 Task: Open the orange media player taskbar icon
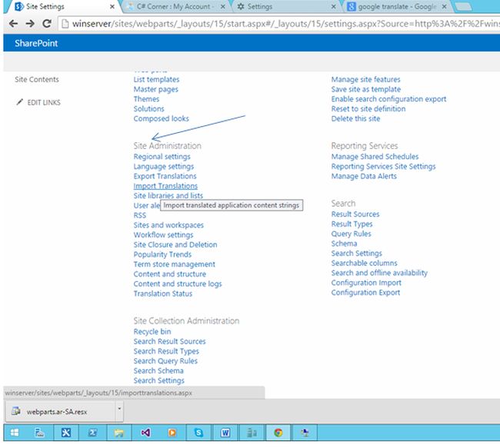pyautogui.click(x=172, y=433)
